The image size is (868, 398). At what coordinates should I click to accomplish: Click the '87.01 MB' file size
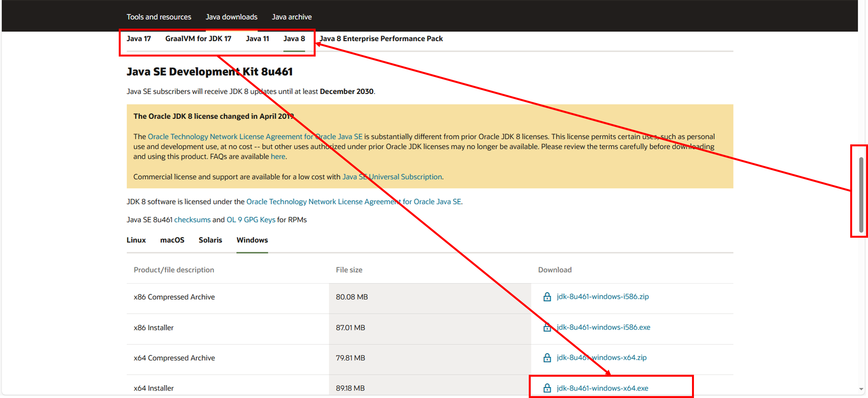coord(350,328)
